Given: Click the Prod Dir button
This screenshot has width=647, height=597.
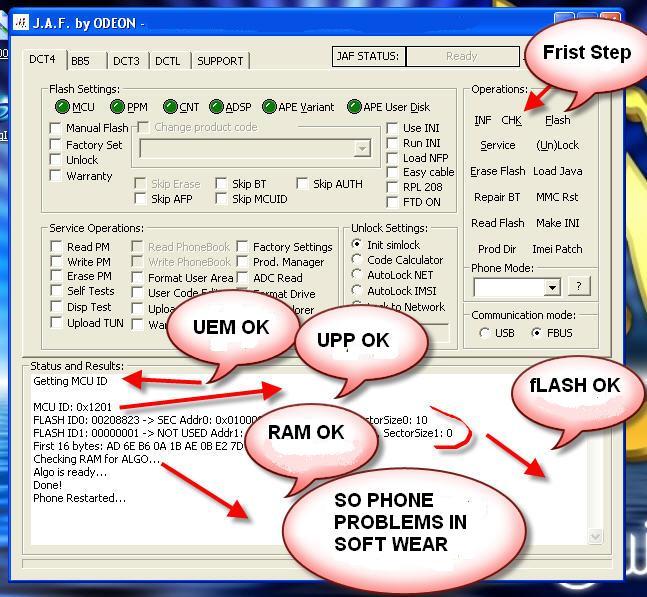Looking at the screenshot, I should click(x=497, y=249).
